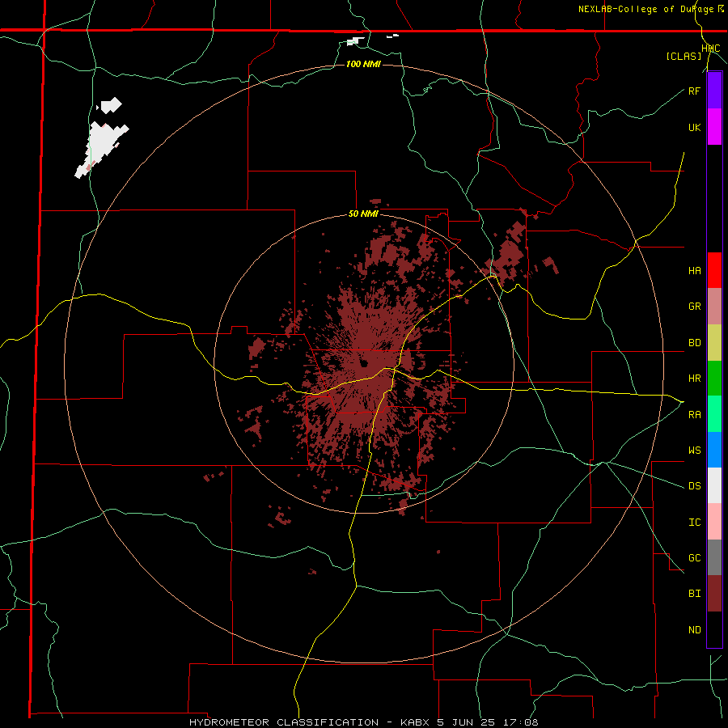Screen dimensions: 728x728
Task: Click the large white dry snow echo
Action: pos(101,149)
